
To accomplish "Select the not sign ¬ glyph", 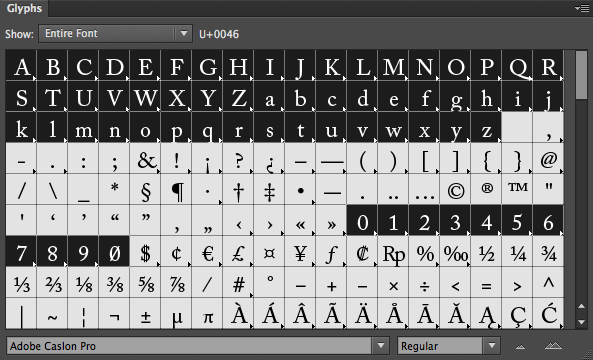I will (x=114, y=313).
